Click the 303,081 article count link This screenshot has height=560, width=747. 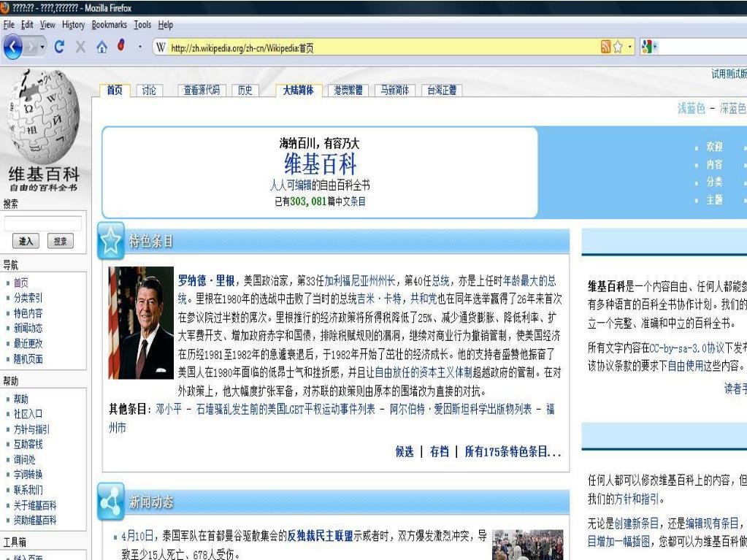(x=308, y=202)
